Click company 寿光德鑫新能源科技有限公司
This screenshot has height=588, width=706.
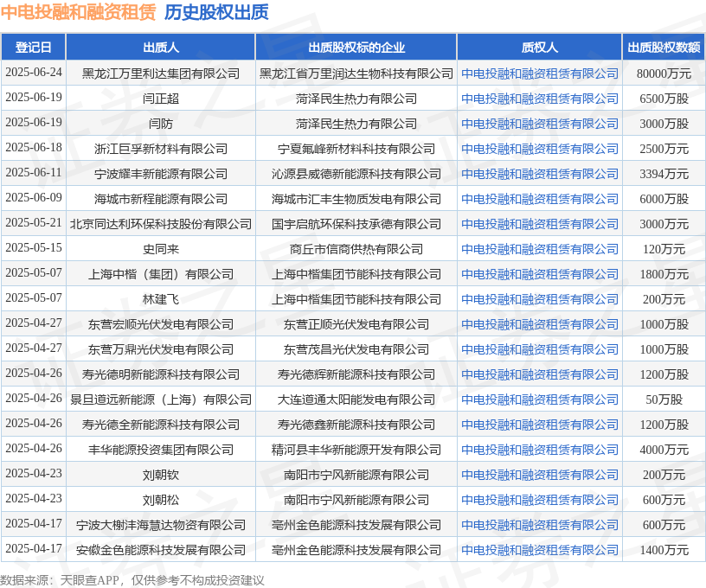tap(356, 425)
